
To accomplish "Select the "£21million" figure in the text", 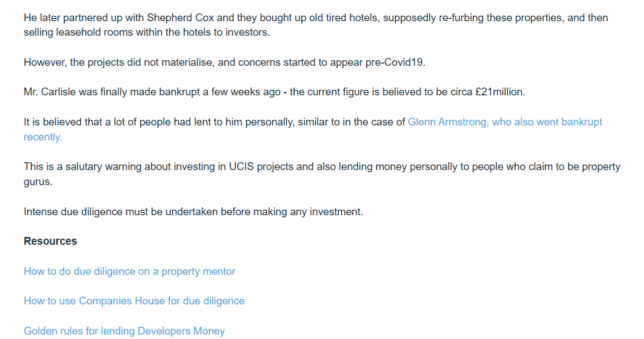I will pos(499,92).
